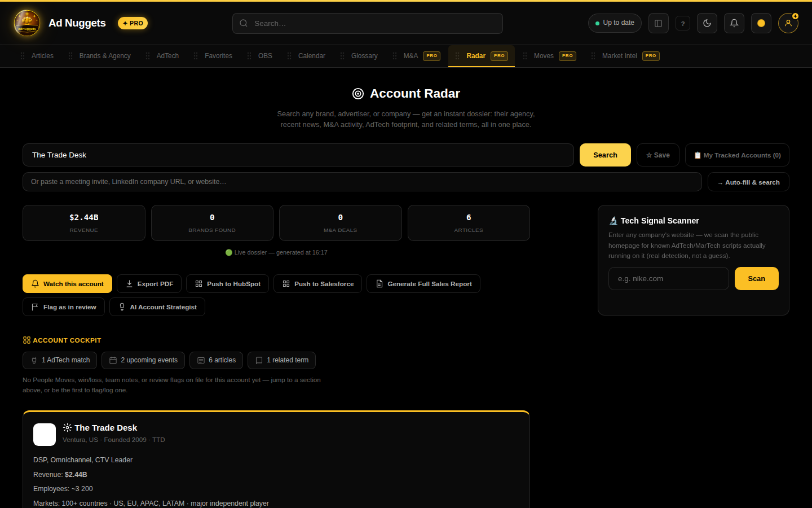Click the grip handle beside Radar tab
Screen dimensions: 812x508
(457, 56)
